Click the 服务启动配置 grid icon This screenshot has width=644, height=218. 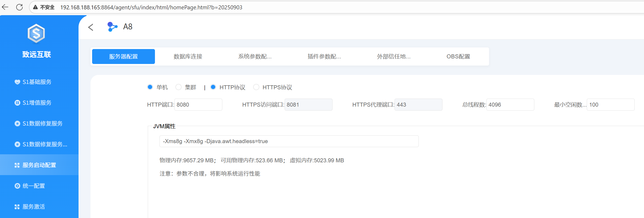pyautogui.click(x=17, y=165)
